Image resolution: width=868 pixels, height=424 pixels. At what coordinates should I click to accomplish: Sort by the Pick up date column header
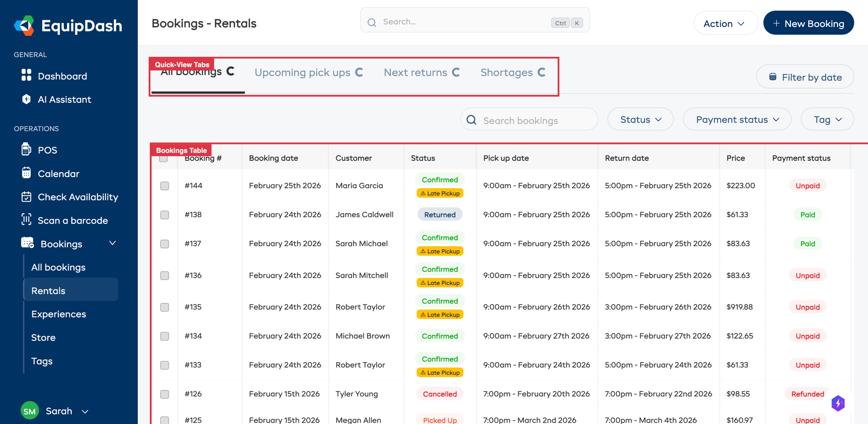click(x=506, y=158)
